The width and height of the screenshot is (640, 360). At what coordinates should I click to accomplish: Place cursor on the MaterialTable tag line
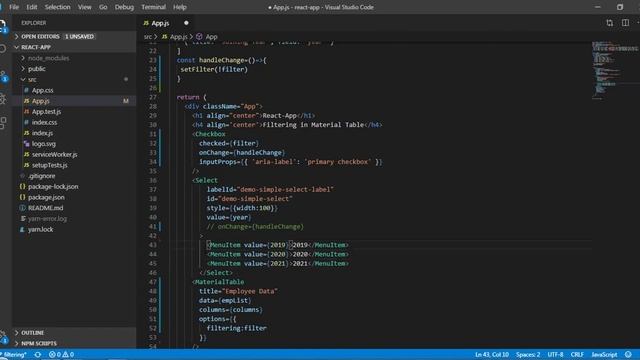point(218,282)
